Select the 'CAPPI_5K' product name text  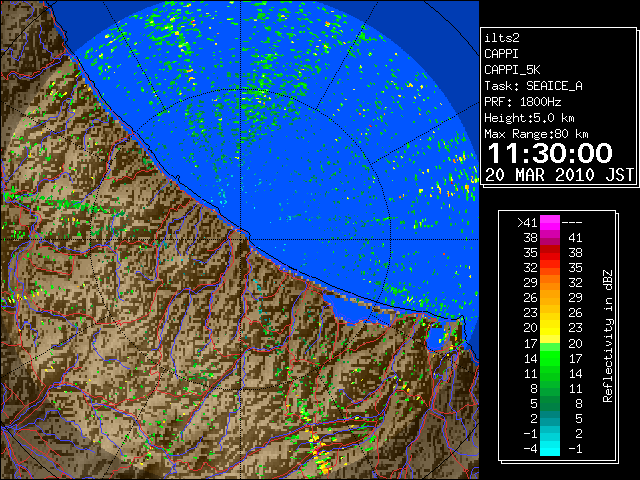pyautogui.click(x=512, y=70)
